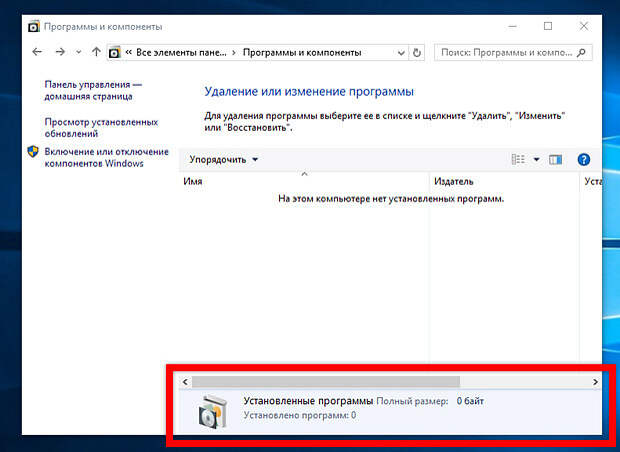Click the magnifier search icon
The image size is (620, 452).
tap(581, 53)
